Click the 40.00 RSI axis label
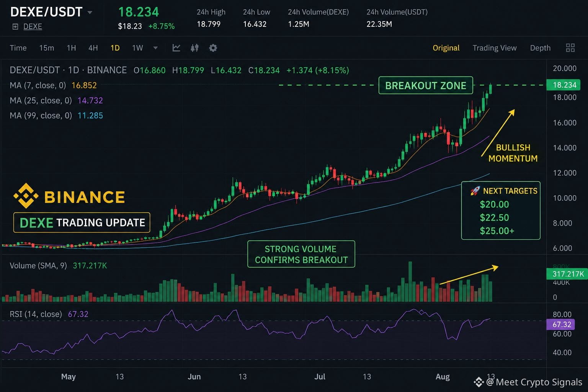This screenshot has height=392, width=588. (x=562, y=353)
